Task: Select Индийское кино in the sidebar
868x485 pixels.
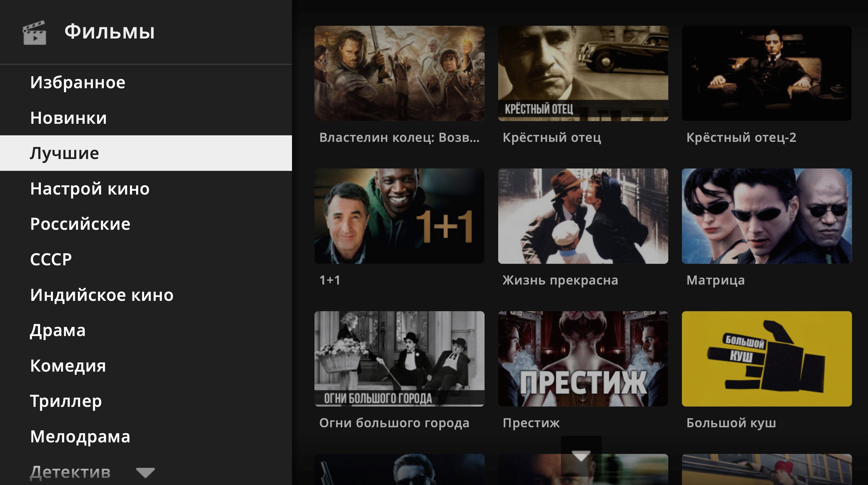Action: pos(146,295)
